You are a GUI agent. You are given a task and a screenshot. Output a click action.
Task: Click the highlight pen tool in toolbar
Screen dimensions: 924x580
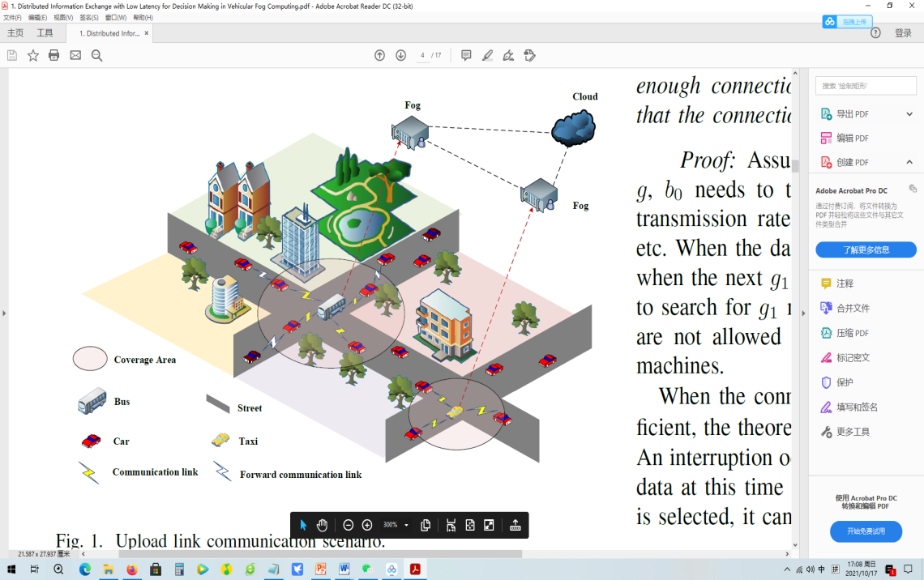click(487, 55)
